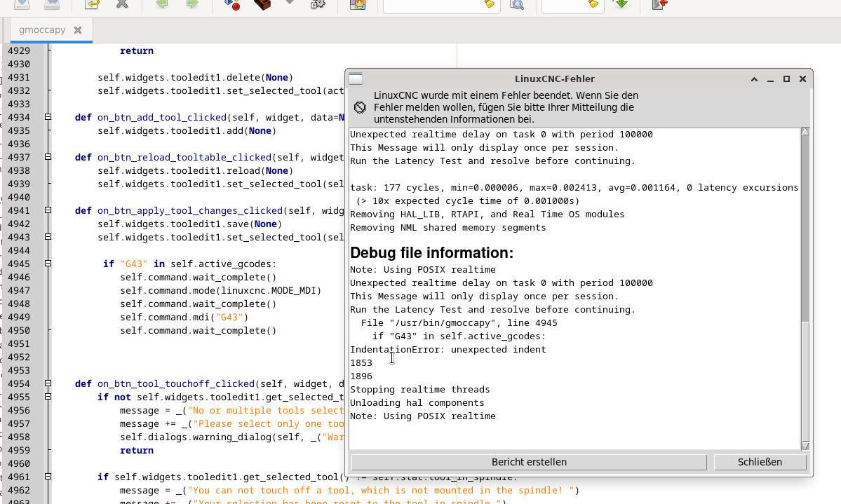Screen dimensions: 841x504
Task: Click the green jump-to-line arrow icon
Action: pyautogui.click(x=621, y=4)
